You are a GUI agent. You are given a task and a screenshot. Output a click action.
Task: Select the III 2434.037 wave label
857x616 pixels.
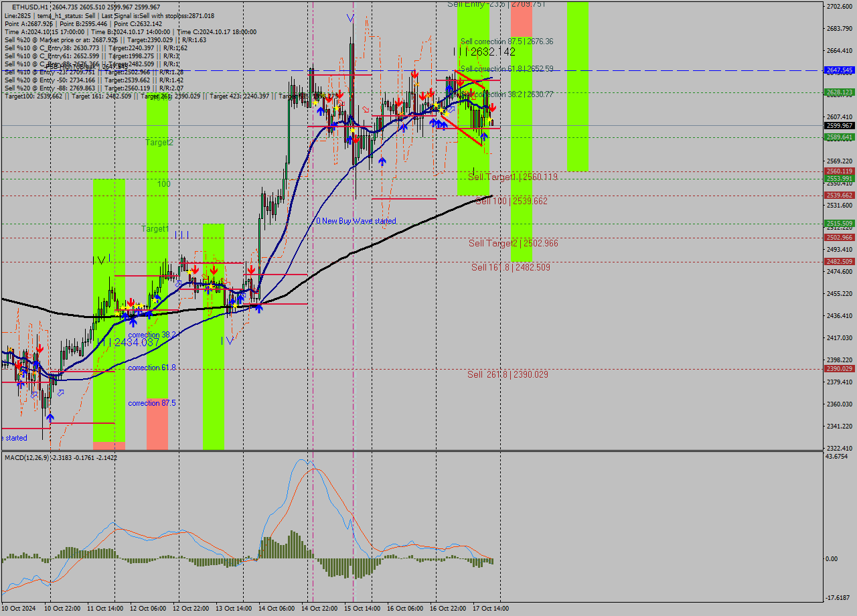point(129,342)
